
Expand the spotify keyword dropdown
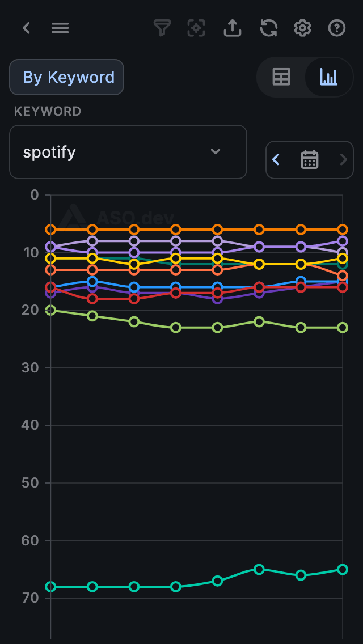(x=128, y=152)
